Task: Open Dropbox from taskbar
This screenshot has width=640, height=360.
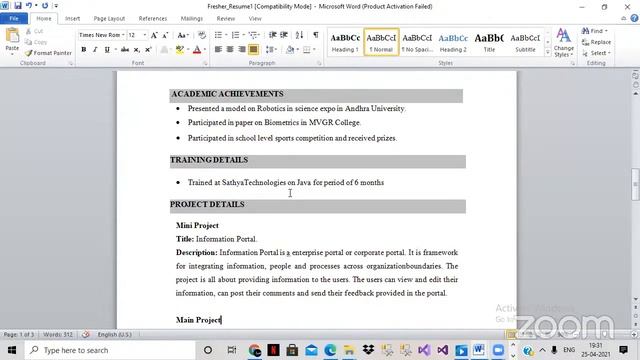Action: click(368, 350)
